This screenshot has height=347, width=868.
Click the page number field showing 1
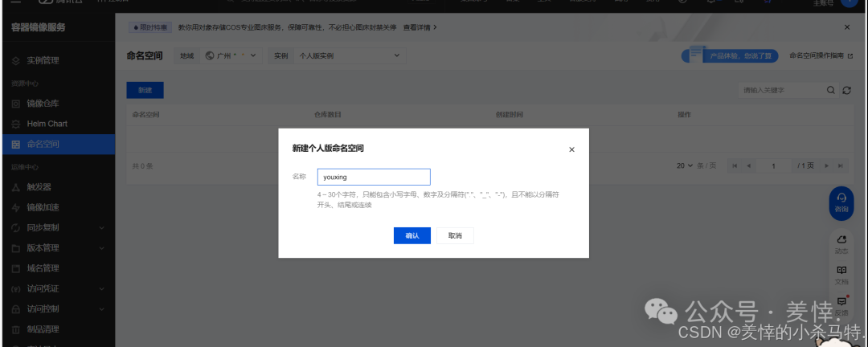tap(774, 165)
